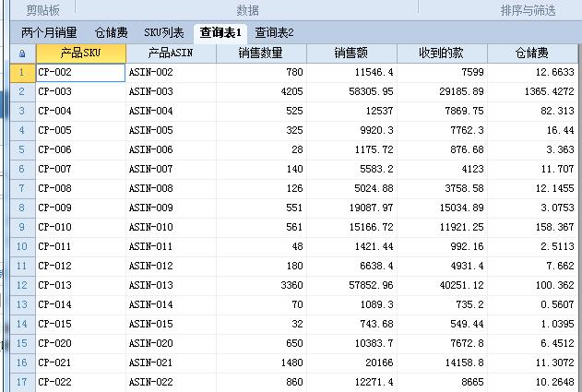Click the lock icon in the grid corner
The width and height of the screenshot is (582, 392).
[20, 53]
